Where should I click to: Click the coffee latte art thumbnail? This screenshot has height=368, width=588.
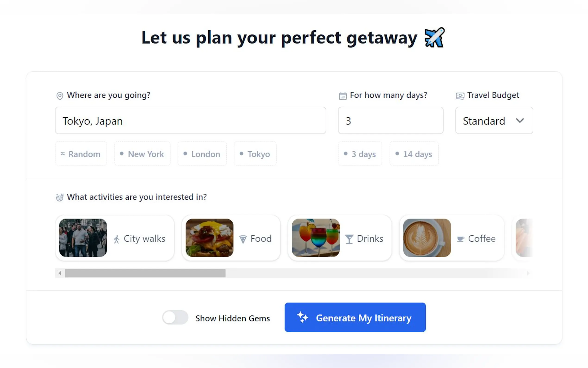coord(427,238)
